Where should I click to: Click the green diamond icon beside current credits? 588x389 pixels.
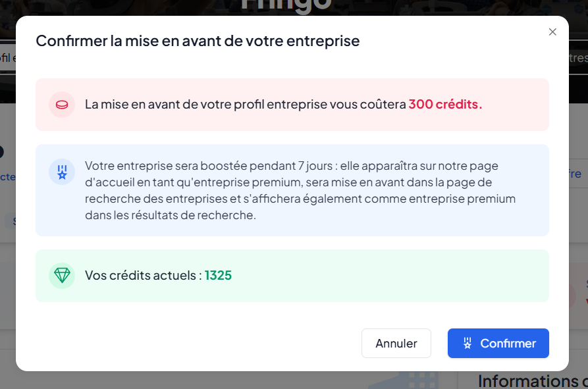(x=62, y=275)
